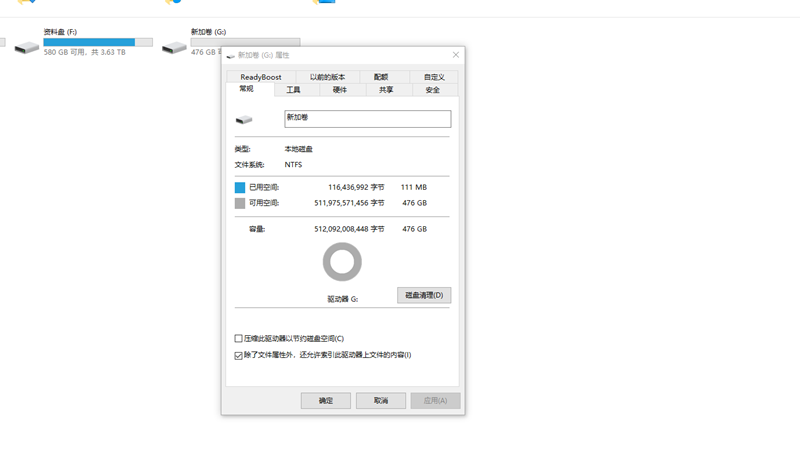Enable 压缩此驱动器以节约磁盘空间 checkbox
Screen dimensions: 800x462
click(x=238, y=339)
